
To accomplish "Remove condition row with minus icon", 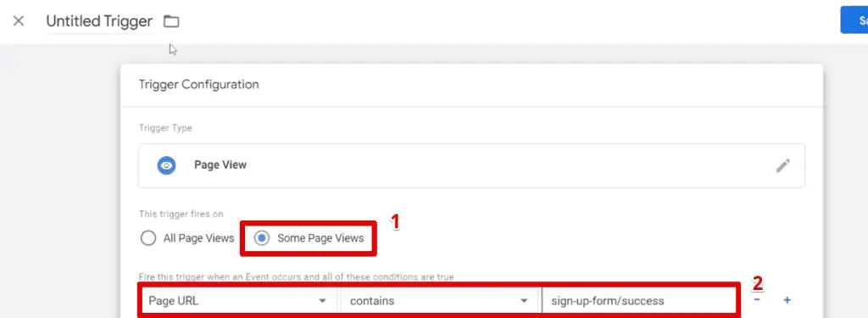I will coord(756,300).
